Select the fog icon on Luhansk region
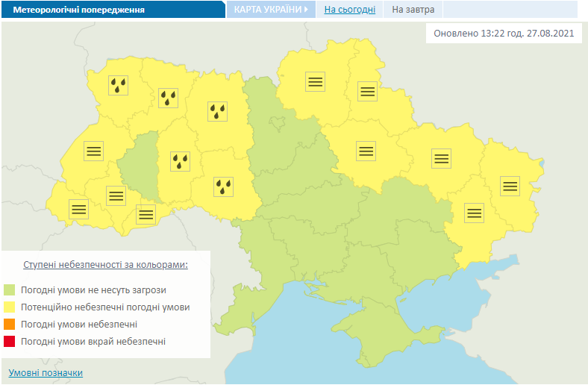The width and height of the screenshot is (588, 385). coord(510,186)
